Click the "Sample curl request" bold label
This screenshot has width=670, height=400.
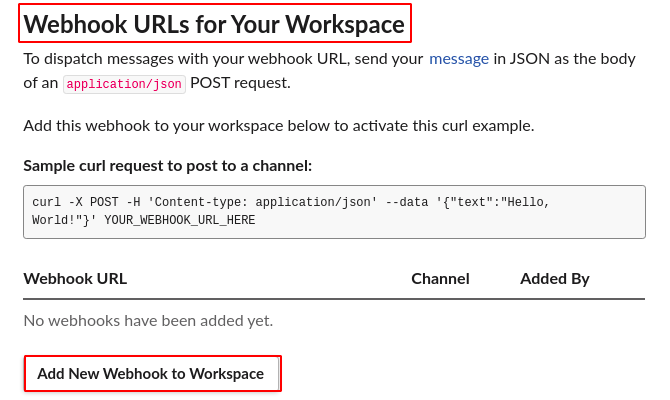pos(167,165)
